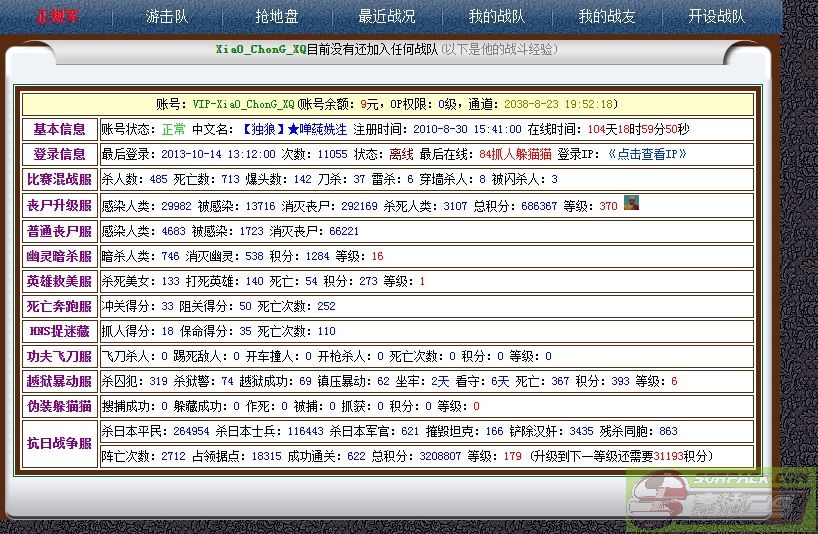Select the 基本信息 row header
818x534 pixels.
point(60,129)
